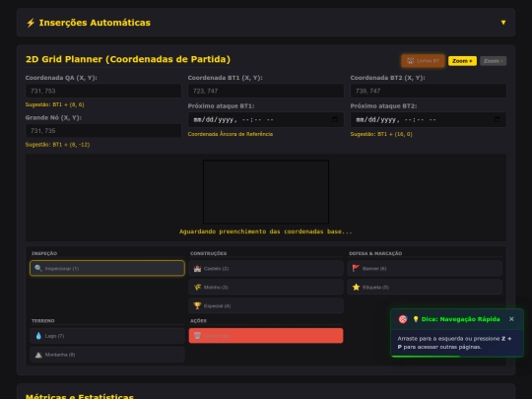Click the TERRENO group label
The image size is (532, 399).
tap(43, 320)
